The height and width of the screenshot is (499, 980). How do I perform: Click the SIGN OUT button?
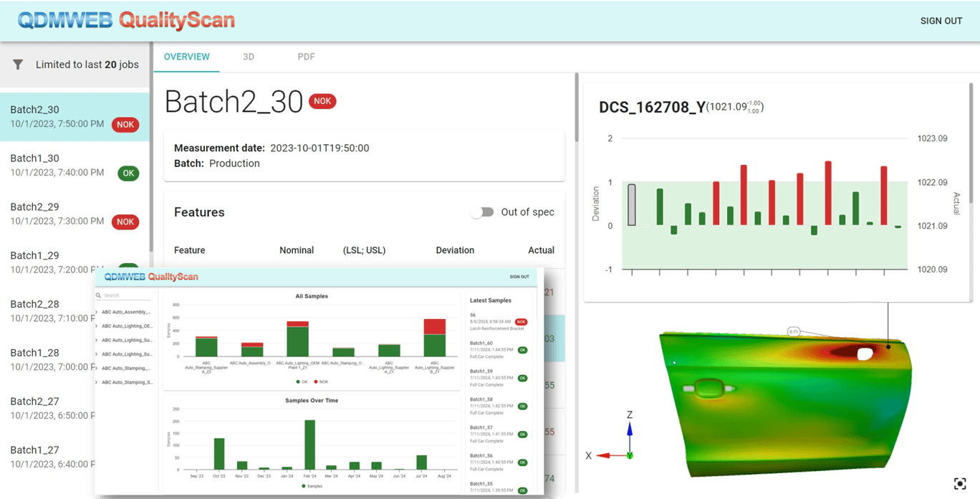pyautogui.click(x=941, y=21)
